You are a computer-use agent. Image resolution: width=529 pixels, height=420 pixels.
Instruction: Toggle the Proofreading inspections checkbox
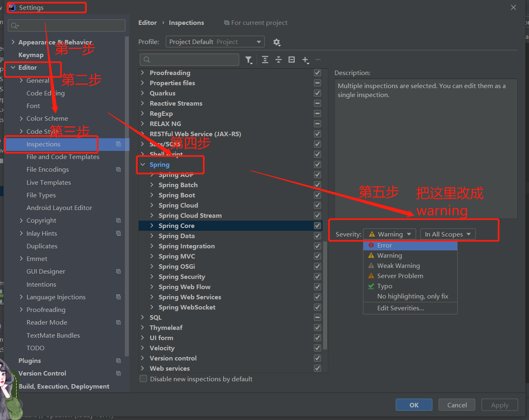pos(317,73)
